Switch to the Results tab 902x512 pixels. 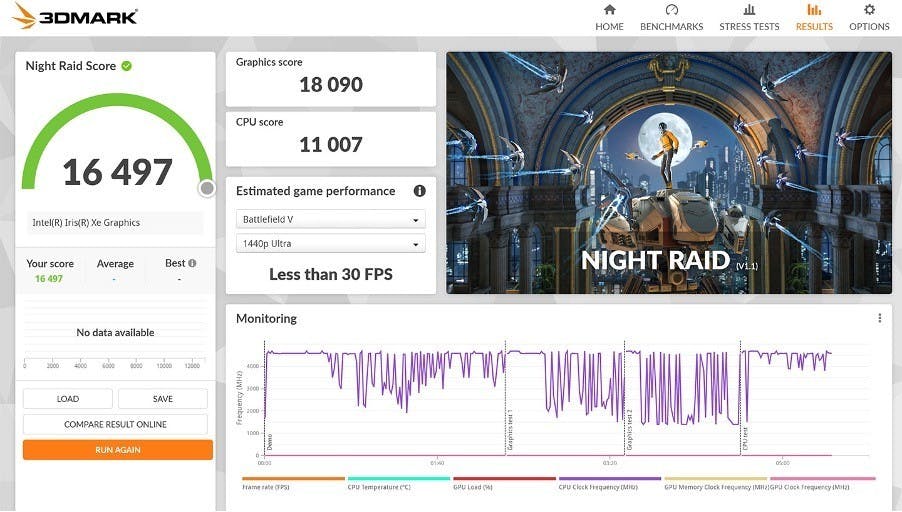[x=814, y=17]
